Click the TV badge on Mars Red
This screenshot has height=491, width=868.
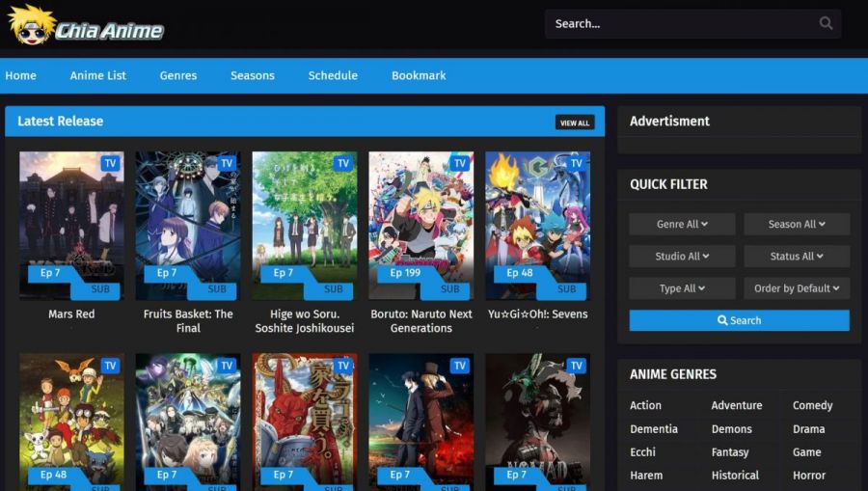[x=110, y=163]
